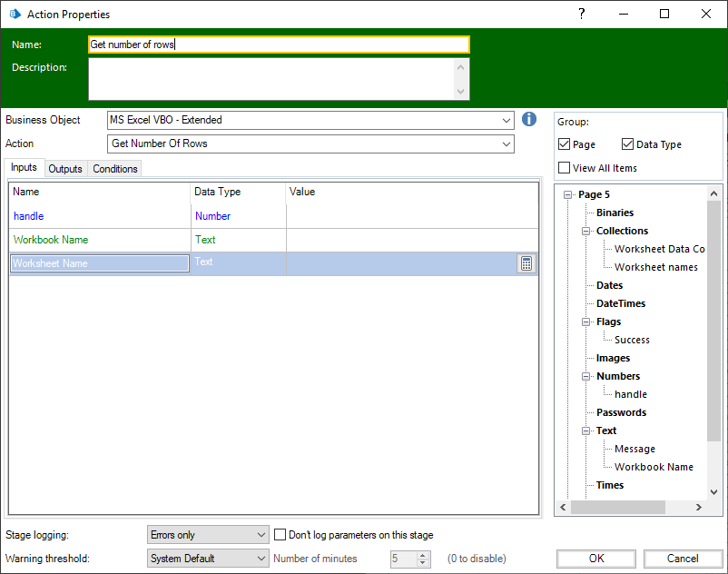Toggle the Page group checkbox
Viewport: 728px width, 574px height.
coord(565,144)
